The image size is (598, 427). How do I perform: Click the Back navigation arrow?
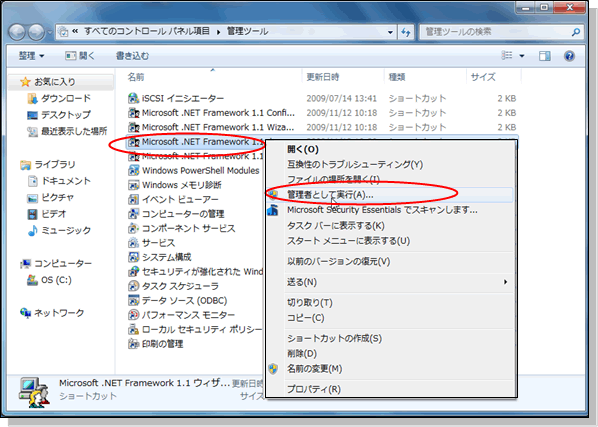(x=17, y=32)
